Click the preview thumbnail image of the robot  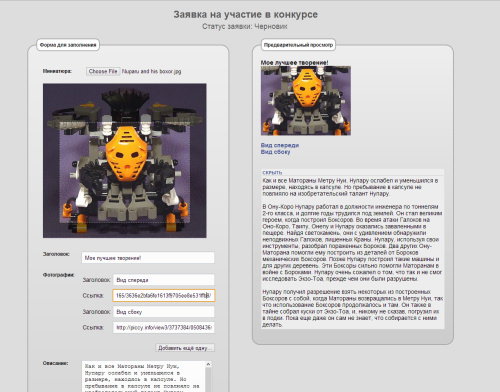[306, 101]
